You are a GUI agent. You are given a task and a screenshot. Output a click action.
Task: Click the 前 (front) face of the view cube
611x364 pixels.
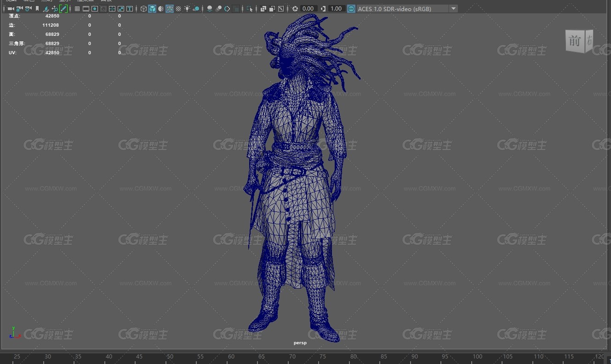click(x=575, y=41)
